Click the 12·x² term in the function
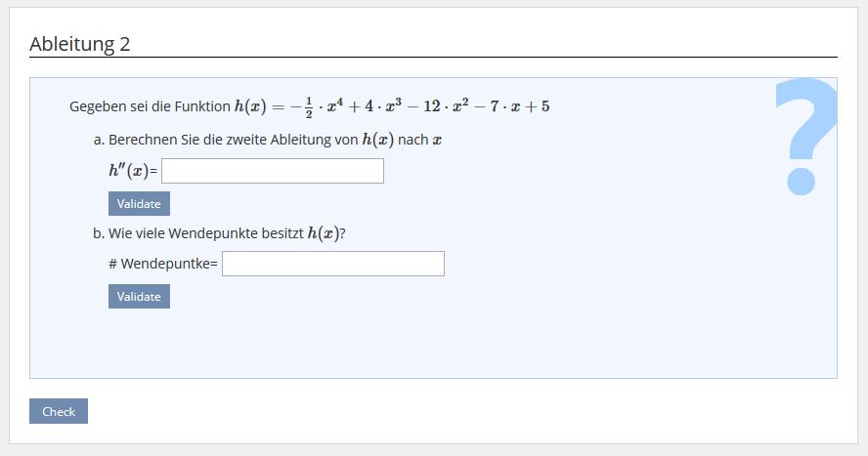Image resolution: width=868 pixels, height=456 pixels. point(441,105)
